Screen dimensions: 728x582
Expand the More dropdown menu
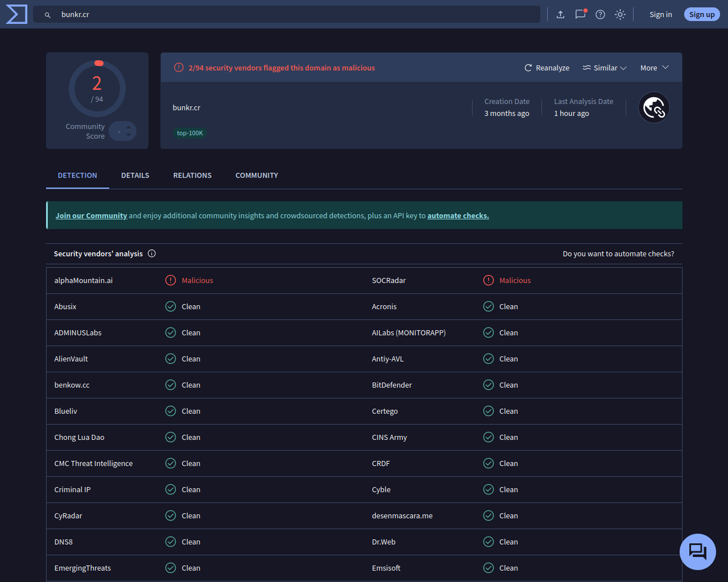(x=655, y=68)
